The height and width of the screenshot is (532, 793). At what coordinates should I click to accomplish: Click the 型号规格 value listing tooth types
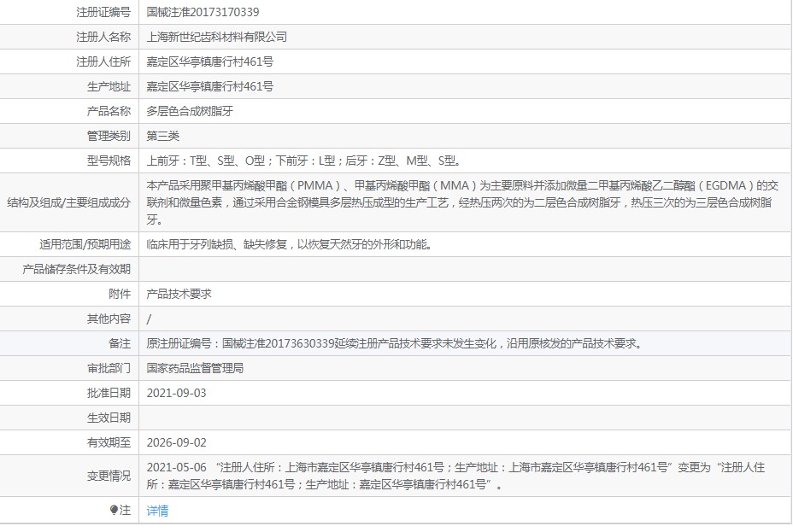click(x=303, y=161)
